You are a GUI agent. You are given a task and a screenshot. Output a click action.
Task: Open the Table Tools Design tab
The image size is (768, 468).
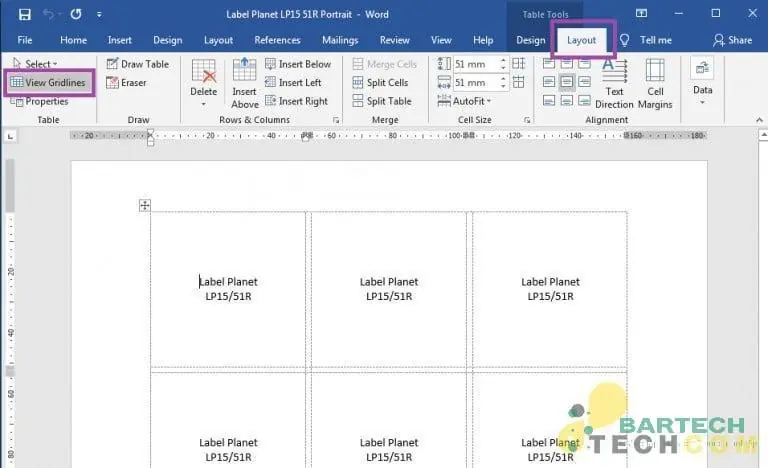coord(530,40)
